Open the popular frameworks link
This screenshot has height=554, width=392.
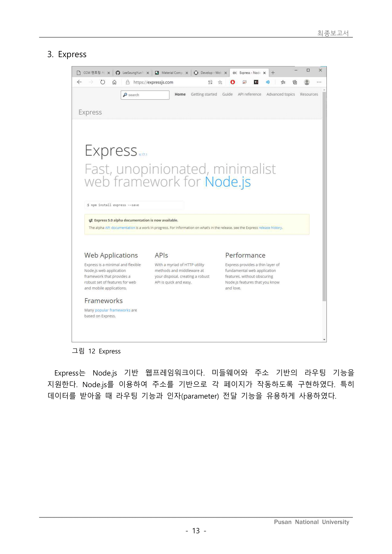[x=112, y=310]
